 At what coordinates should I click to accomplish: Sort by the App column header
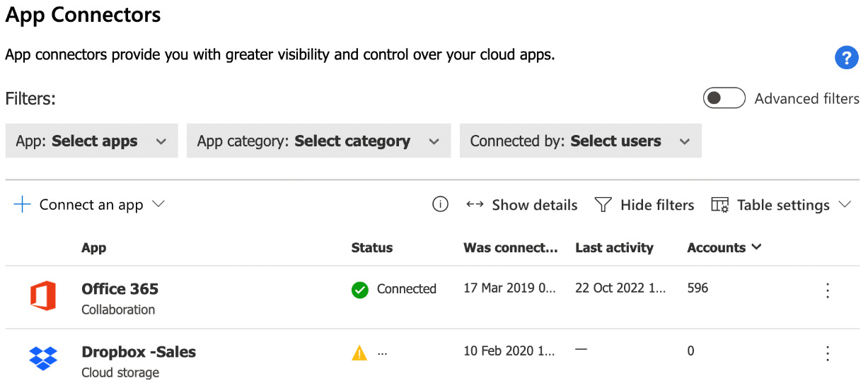click(x=94, y=248)
